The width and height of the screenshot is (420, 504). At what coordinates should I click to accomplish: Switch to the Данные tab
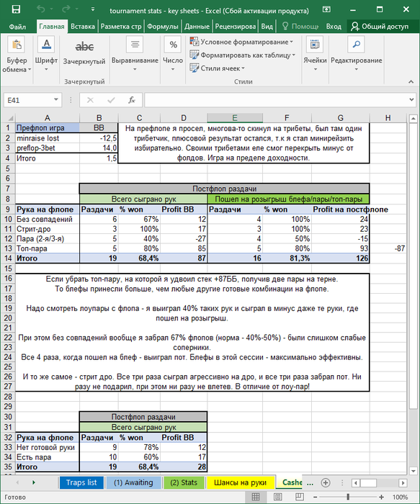[x=197, y=27]
